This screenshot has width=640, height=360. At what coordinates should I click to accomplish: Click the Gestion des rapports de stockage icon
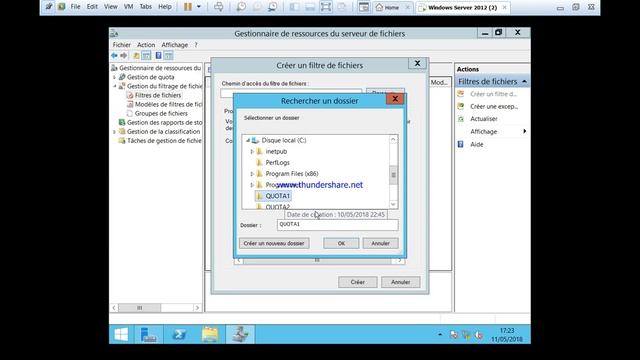[x=122, y=122]
